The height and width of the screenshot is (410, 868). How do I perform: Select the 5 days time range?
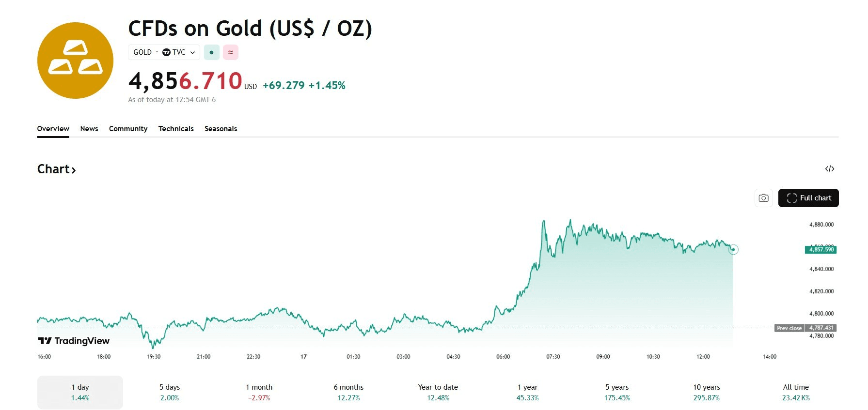pyautogui.click(x=170, y=392)
